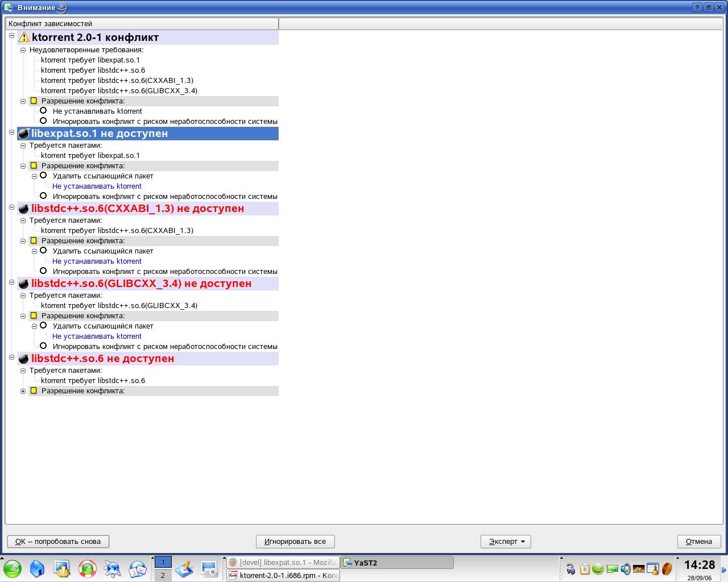Viewport: 728px width, 582px height.
Task: Click 'Не устанавливать ktorrent' link under GLIBCXX_3.4
Action: click(97, 336)
